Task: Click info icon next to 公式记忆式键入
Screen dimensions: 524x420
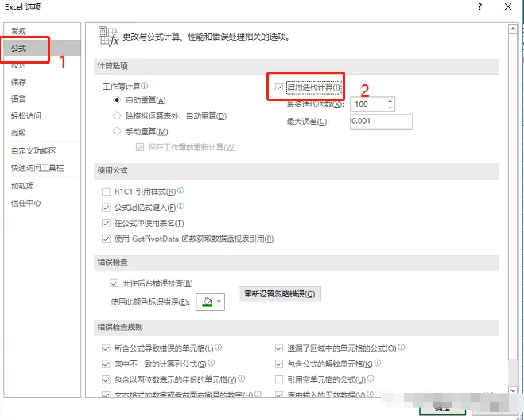Action: click(180, 206)
